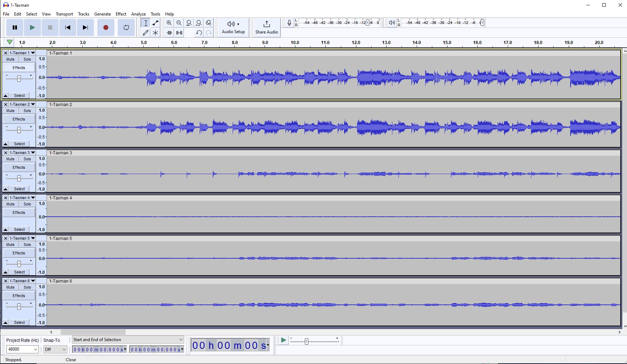The image size is (627, 364).
Task: Open the Tracks menu
Action: (84, 14)
